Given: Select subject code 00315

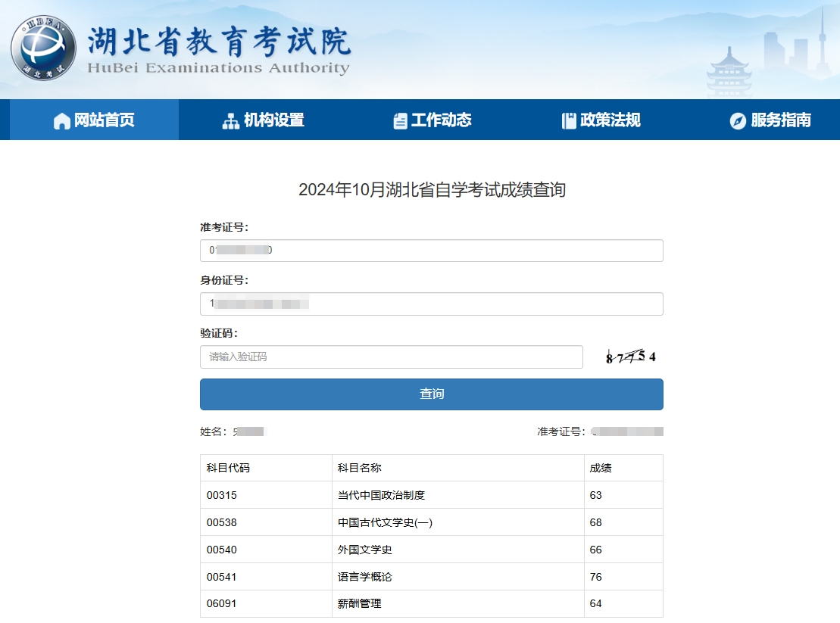Looking at the screenshot, I should pyautogui.click(x=222, y=495).
